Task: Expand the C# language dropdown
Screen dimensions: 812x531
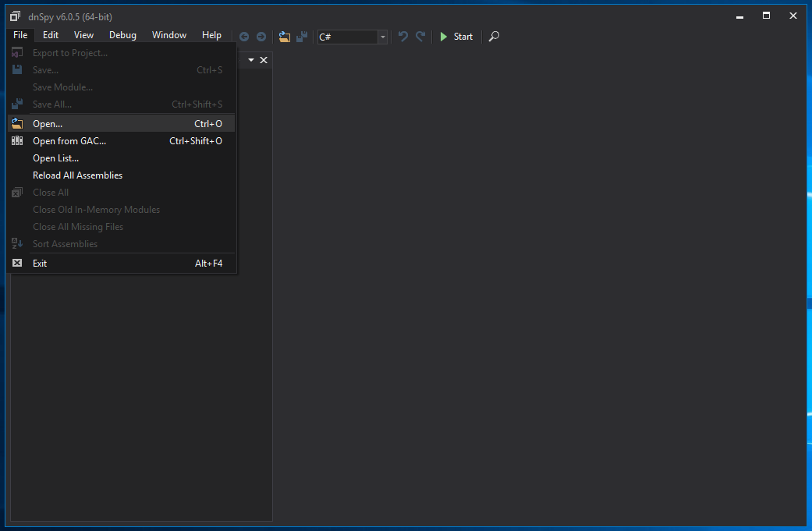Action: (x=382, y=37)
